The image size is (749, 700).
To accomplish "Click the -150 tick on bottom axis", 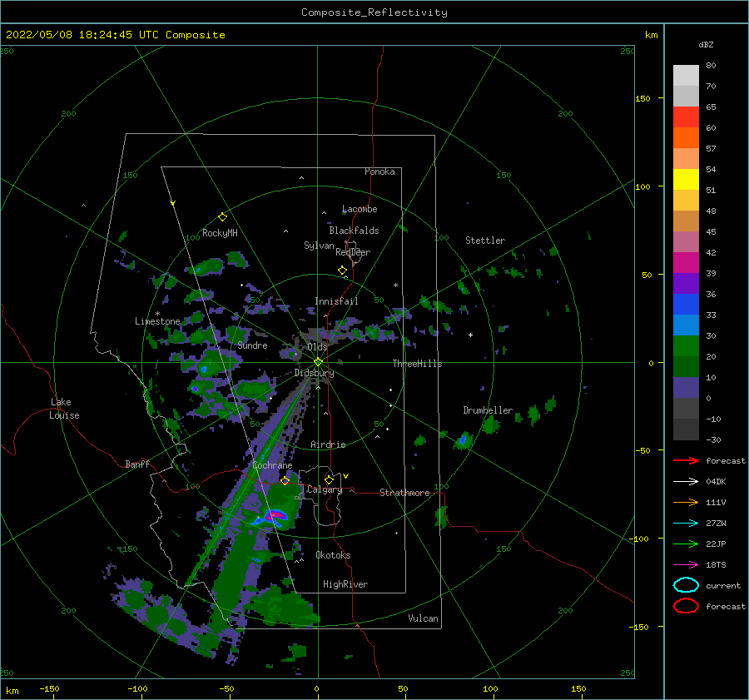I will click(50, 688).
